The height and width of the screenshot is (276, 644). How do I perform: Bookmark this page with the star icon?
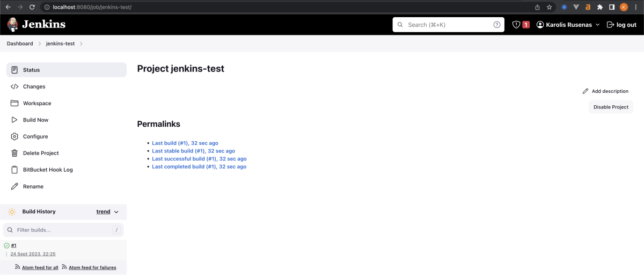pos(550,7)
